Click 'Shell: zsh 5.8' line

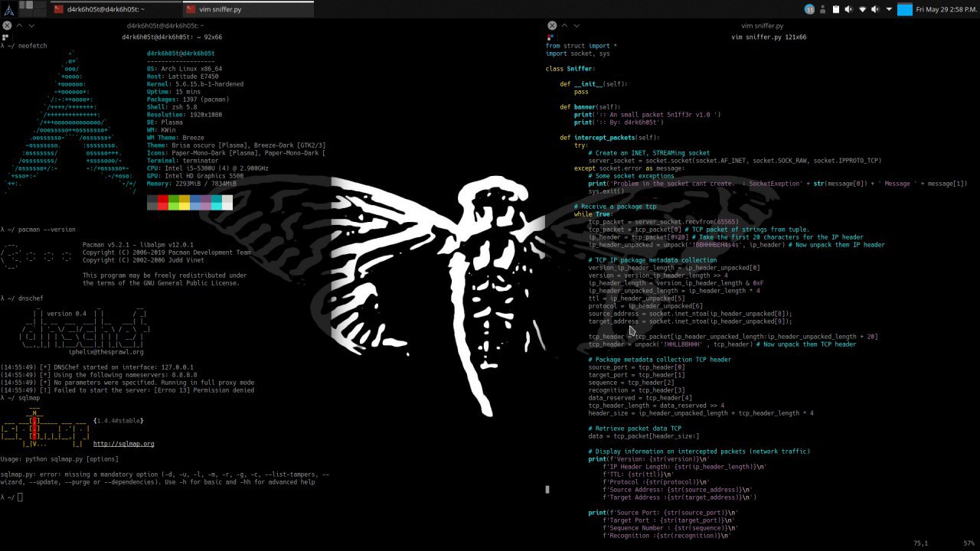171,107
